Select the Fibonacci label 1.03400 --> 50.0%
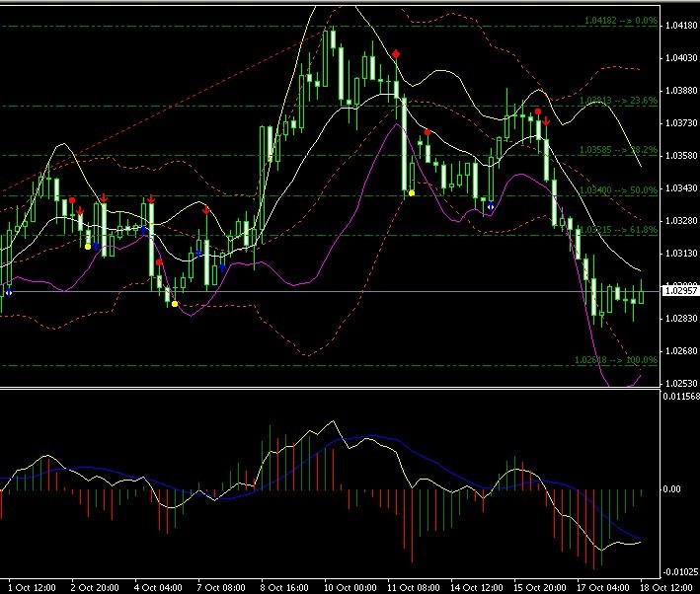The height and width of the screenshot is (594, 700). point(618,190)
